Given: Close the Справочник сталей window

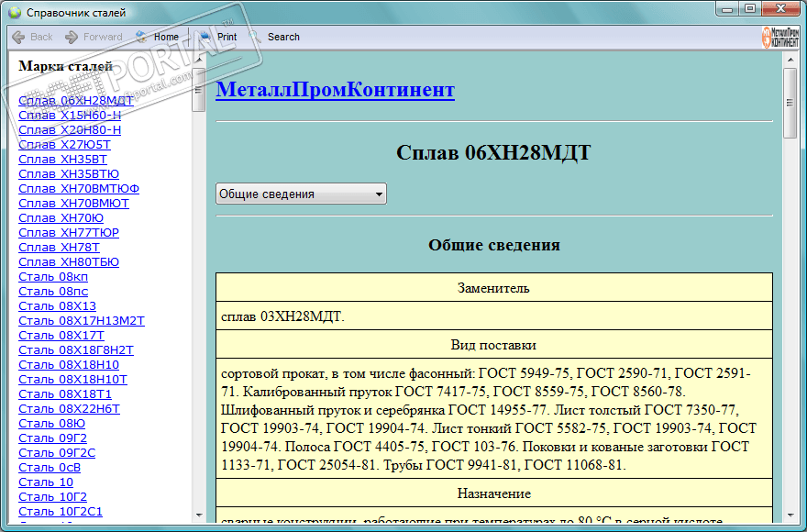Looking at the screenshot, I should click(x=781, y=9).
